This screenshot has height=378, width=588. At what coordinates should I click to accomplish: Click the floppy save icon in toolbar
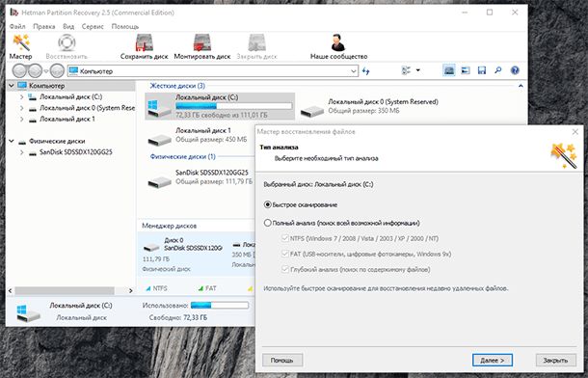click(x=482, y=70)
